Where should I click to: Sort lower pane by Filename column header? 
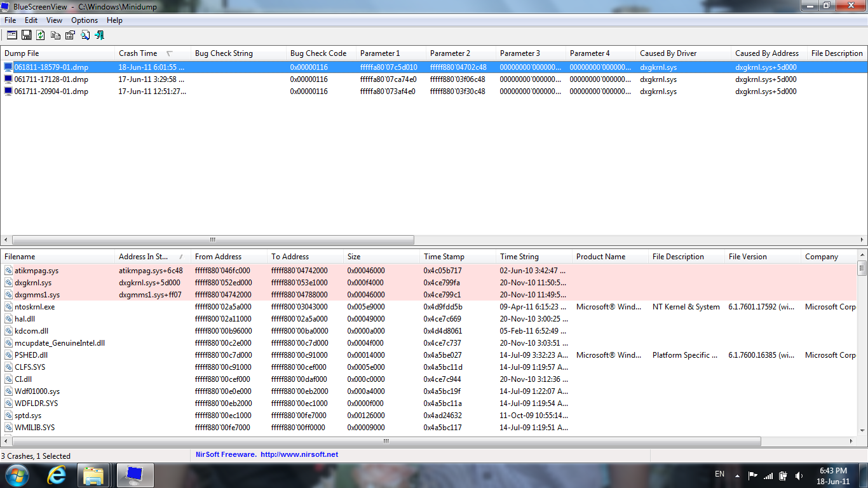click(58, 257)
